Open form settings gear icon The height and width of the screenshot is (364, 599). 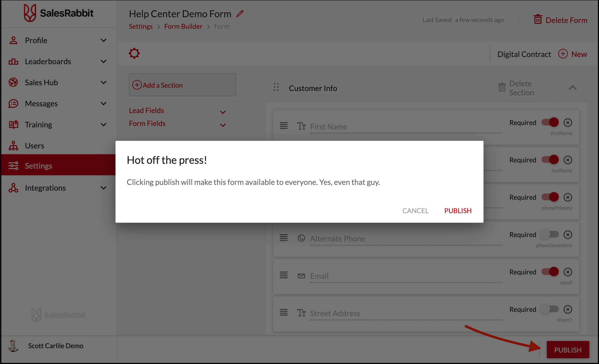click(134, 53)
